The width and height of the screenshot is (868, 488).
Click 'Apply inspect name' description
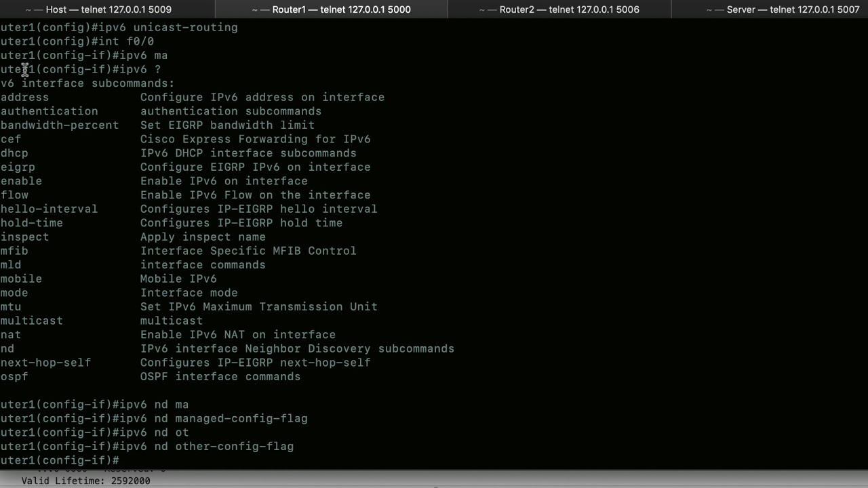[203, 237]
